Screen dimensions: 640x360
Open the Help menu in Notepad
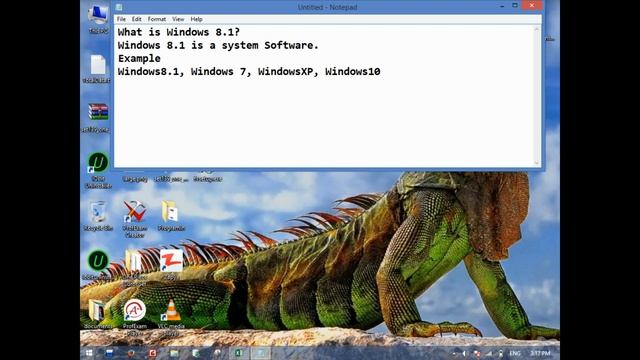tap(196, 19)
